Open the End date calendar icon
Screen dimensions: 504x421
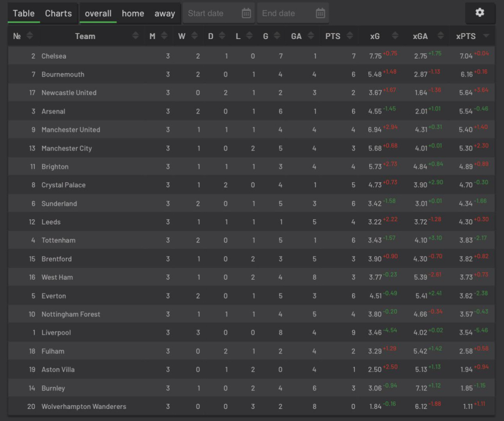coord(320,13)
